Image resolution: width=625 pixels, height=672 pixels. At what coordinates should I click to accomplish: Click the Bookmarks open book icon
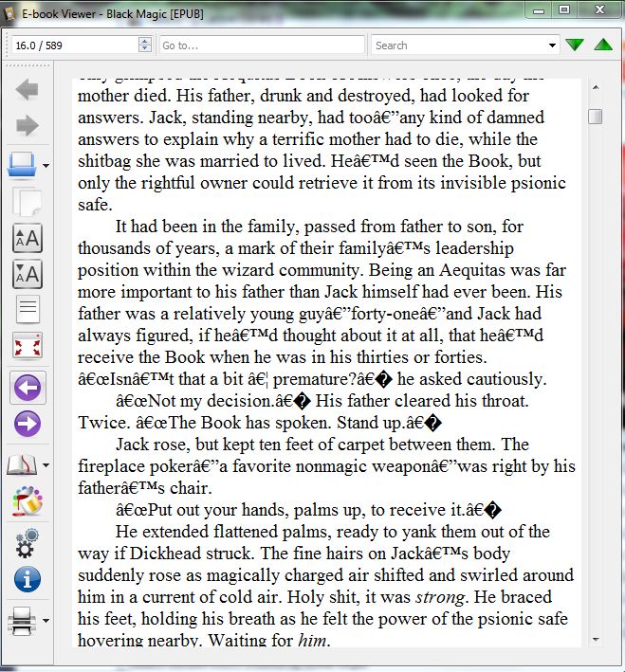pyautogui.click(x=22, y=464)
